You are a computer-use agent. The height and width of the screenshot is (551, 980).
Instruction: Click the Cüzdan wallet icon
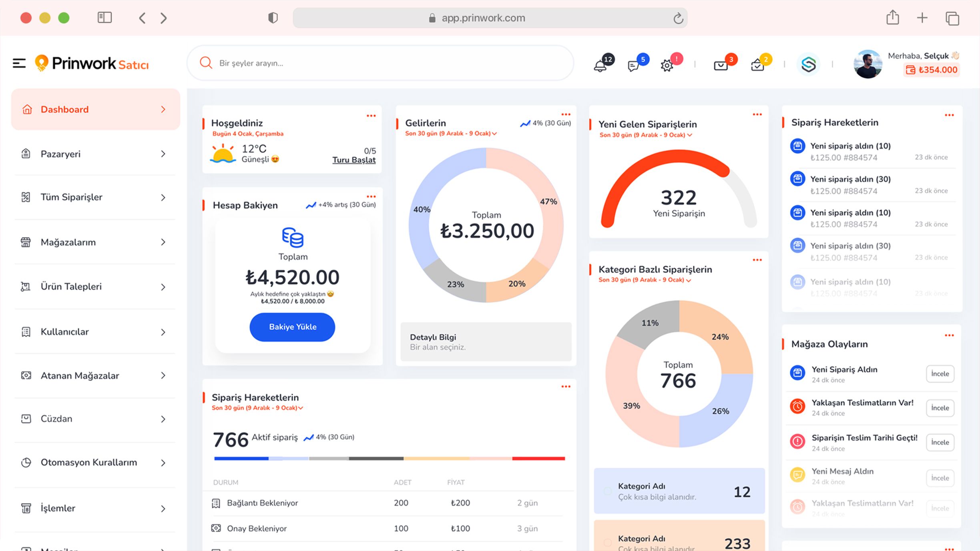click(x=26, y=419)
